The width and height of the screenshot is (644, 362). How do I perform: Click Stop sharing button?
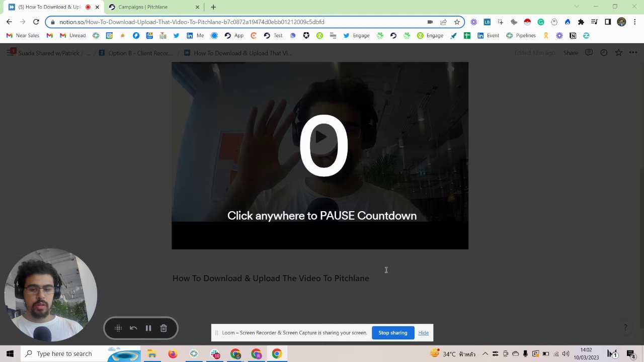pos(393,333)
